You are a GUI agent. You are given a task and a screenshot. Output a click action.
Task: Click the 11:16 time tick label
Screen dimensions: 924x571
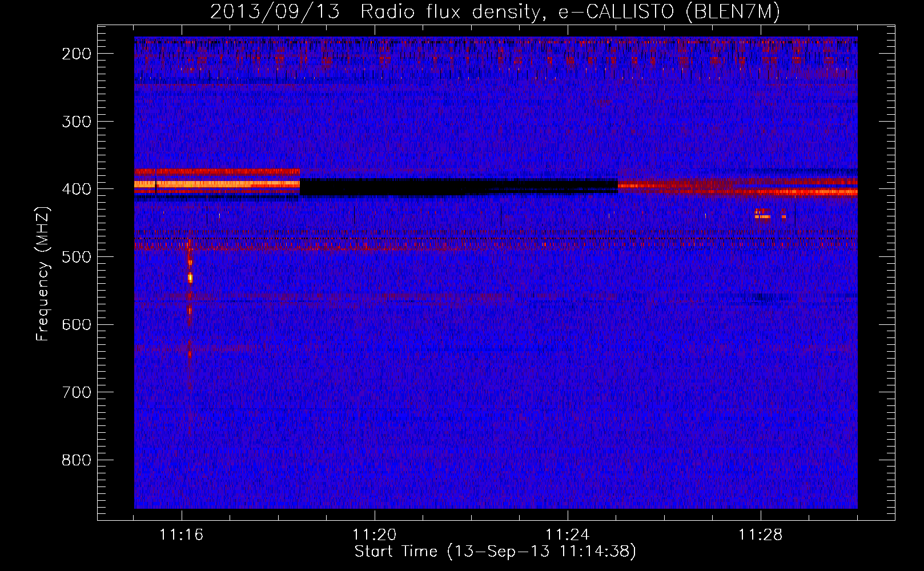tap(182, 535)
